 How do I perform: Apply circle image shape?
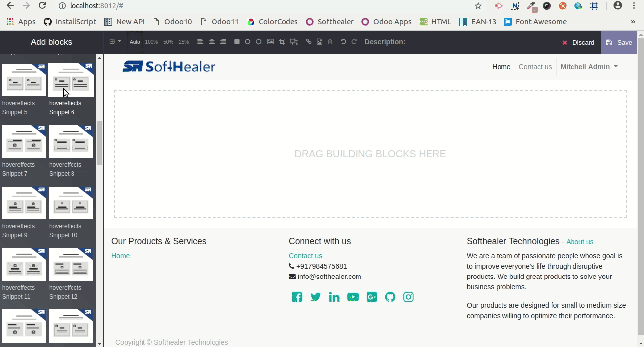coord(247,42)
